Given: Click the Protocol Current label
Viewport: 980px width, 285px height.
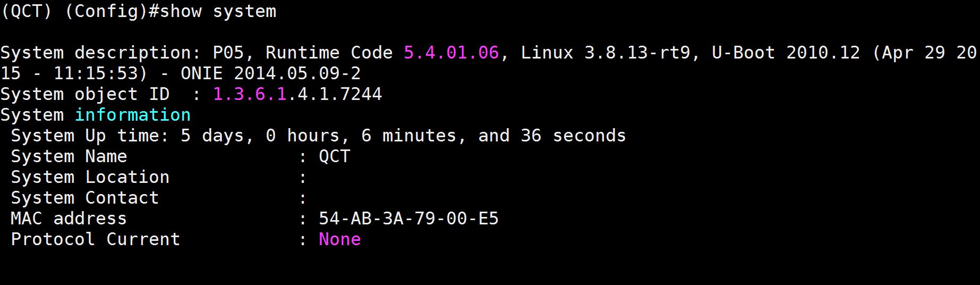Looking at the screenshot, I should pyautogui.click(x=95, y=239).
